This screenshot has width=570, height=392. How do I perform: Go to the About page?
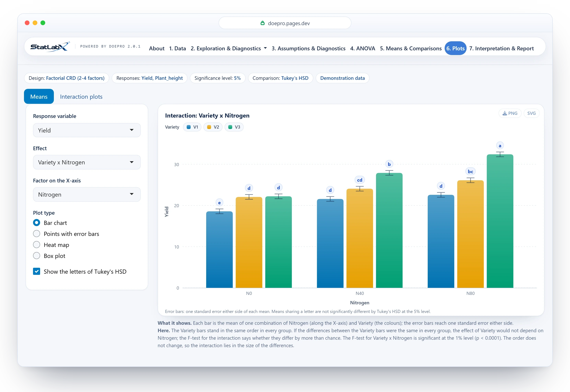[157, 48]
